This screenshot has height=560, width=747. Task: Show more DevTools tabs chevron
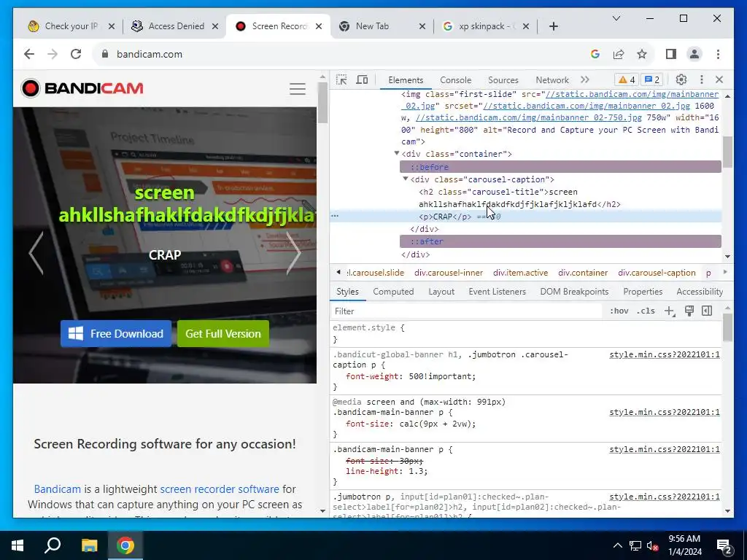(x=585, y=79)
